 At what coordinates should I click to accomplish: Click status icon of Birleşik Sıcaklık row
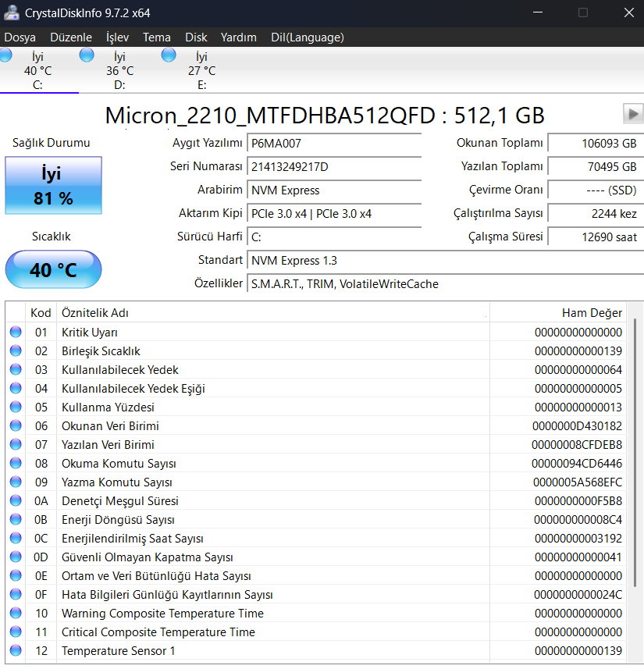coord(16,351)
